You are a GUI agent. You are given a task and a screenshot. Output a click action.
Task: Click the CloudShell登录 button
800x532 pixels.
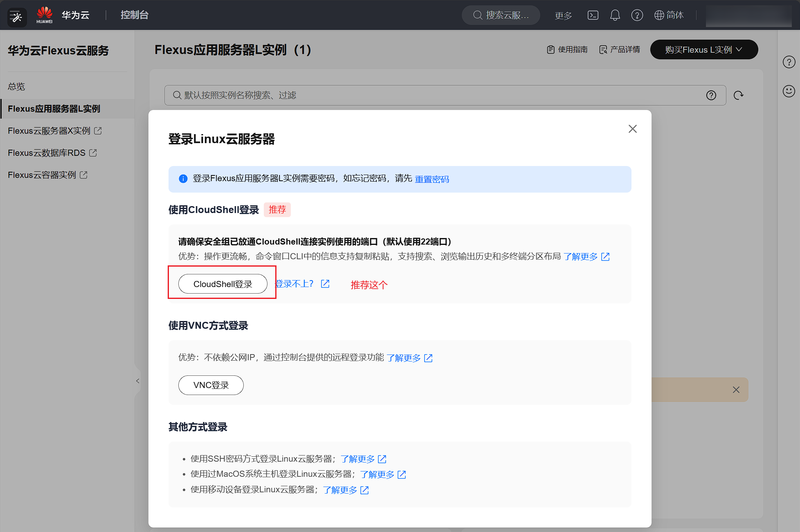coord(222,284)
